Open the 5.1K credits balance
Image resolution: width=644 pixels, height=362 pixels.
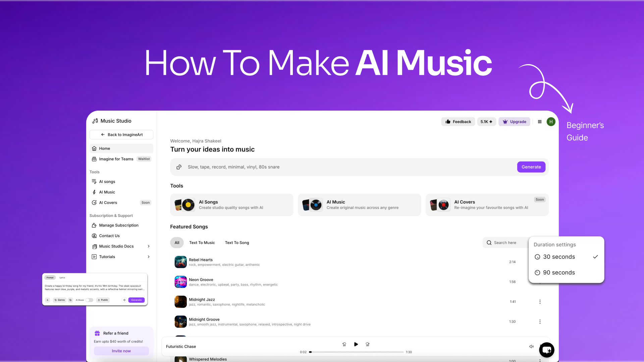[486, 122]
